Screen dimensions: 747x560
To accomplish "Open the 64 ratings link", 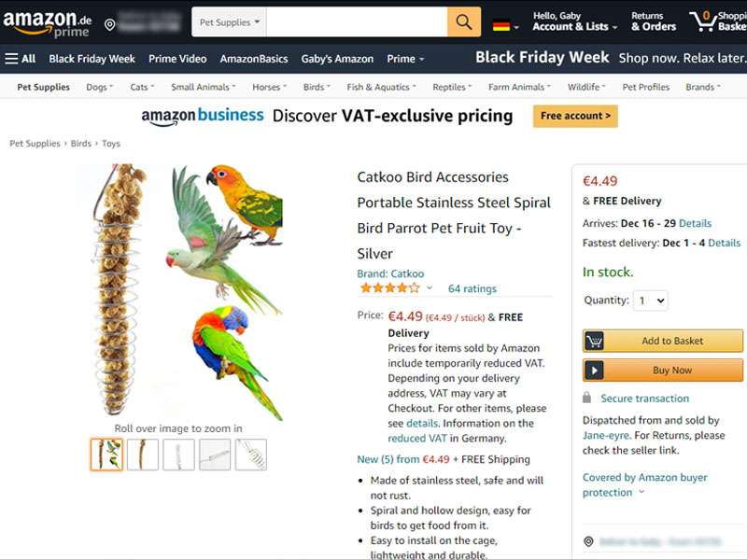I will point(472,288).
